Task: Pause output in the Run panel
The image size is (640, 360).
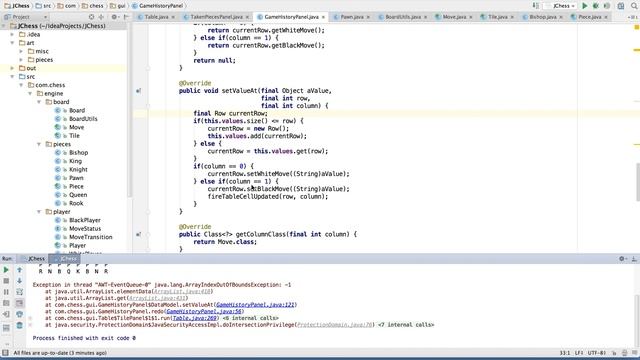Action: tap(6, 292)
